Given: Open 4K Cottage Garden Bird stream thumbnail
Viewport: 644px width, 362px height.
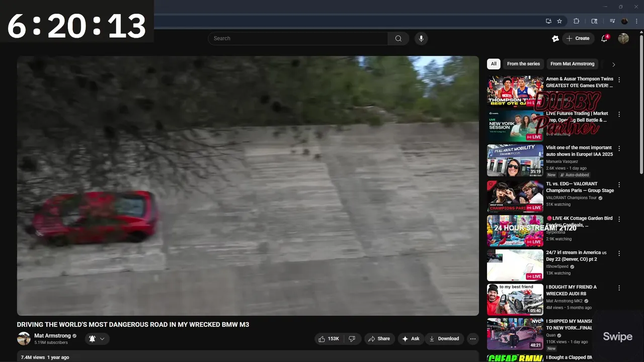Looking at the screenshot, I should (x=515, y=231).
